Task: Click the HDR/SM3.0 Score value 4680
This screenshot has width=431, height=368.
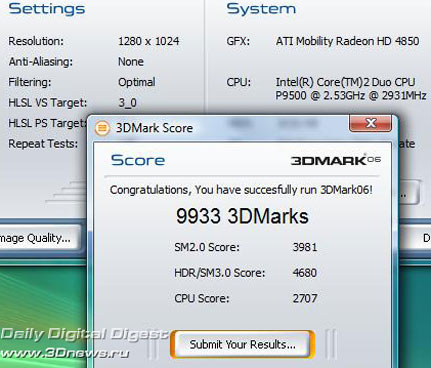Action: pos(305,273)
